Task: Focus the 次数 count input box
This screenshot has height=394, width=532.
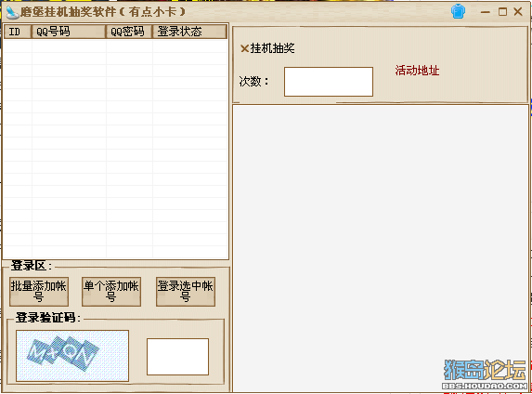Action: [329, 82]
